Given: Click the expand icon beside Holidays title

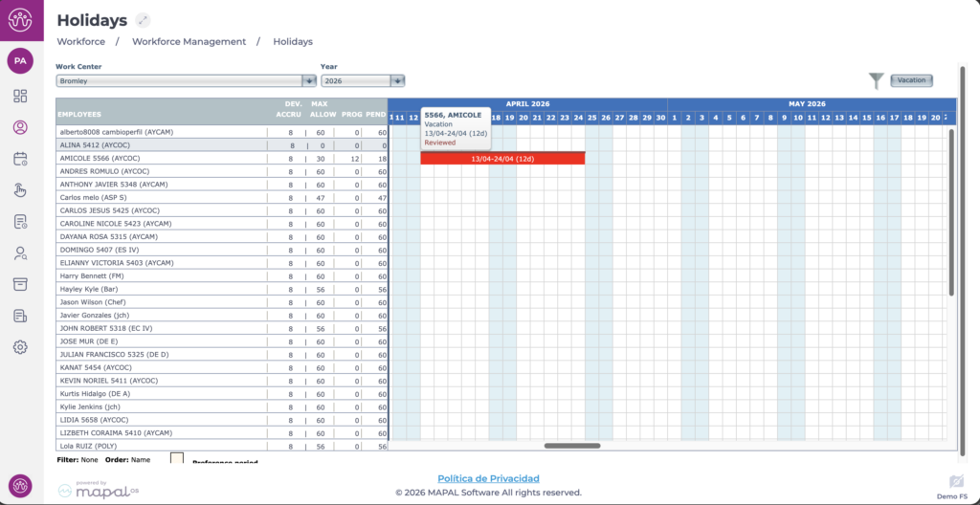Looking at the screenshot, I should click(x=144, y=20).
